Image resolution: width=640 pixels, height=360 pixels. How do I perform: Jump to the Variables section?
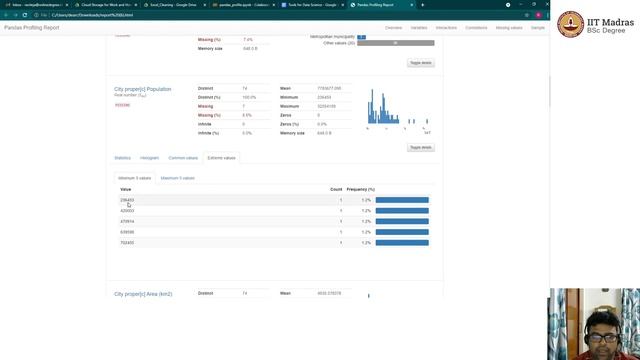coord(419,28)
